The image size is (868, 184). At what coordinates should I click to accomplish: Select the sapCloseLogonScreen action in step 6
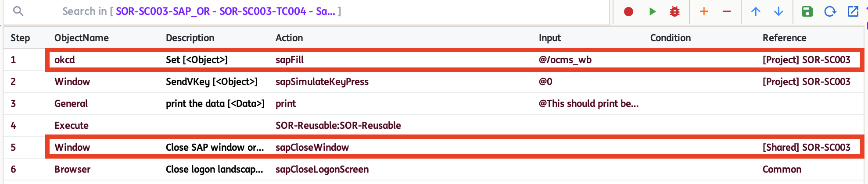[322, 169]
